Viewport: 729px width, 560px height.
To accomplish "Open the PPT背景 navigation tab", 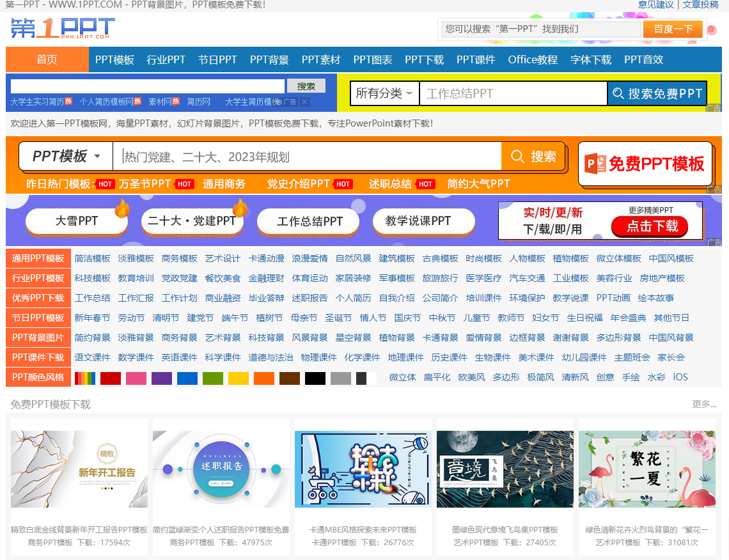I will (x=269, y=59).
